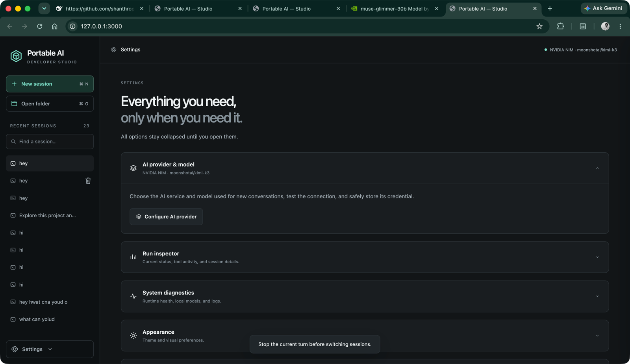
Task: Open the 'hey hwat cna youd o' session
Action: (50, 302)
